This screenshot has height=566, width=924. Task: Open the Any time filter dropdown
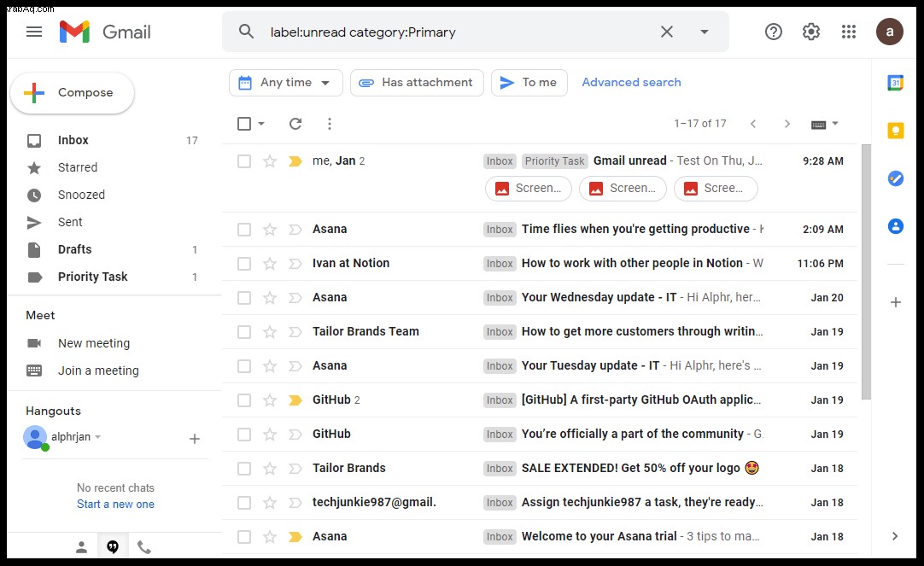tap(286, 83)
